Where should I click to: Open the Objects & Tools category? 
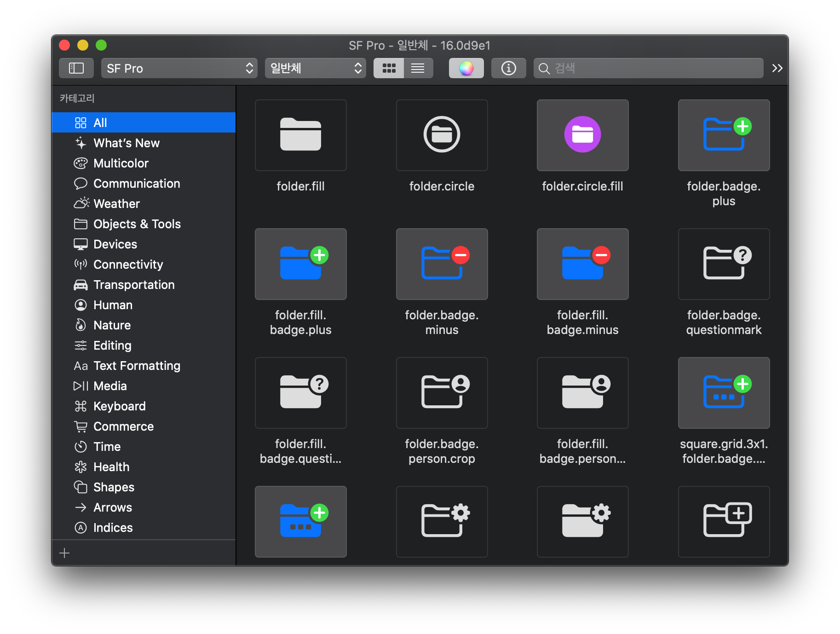point(144,224)
